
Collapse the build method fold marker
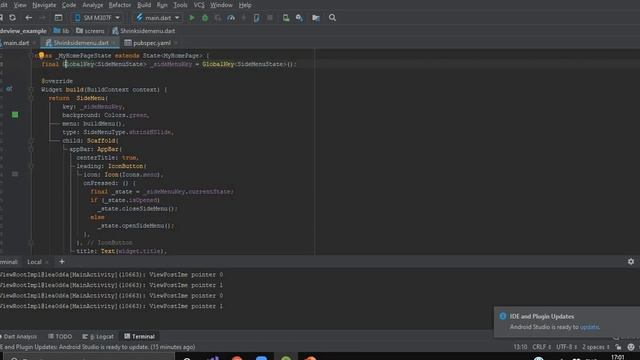pyautogui.click(x=31, y=89)
